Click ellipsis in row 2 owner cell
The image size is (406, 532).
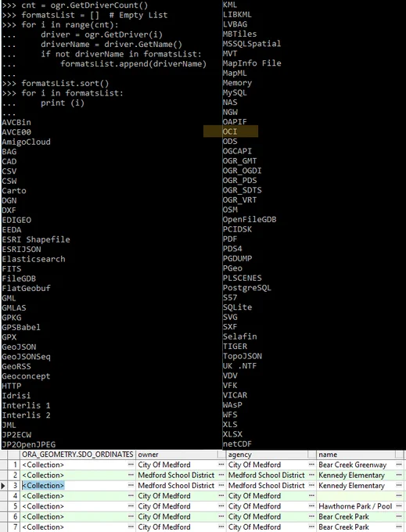click(221, 475)
